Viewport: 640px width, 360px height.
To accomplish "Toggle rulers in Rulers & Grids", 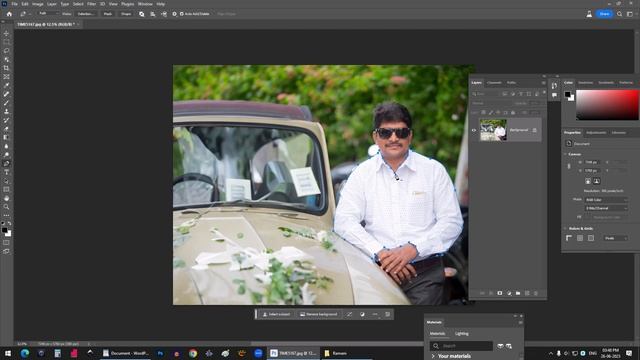I will 569,238.
